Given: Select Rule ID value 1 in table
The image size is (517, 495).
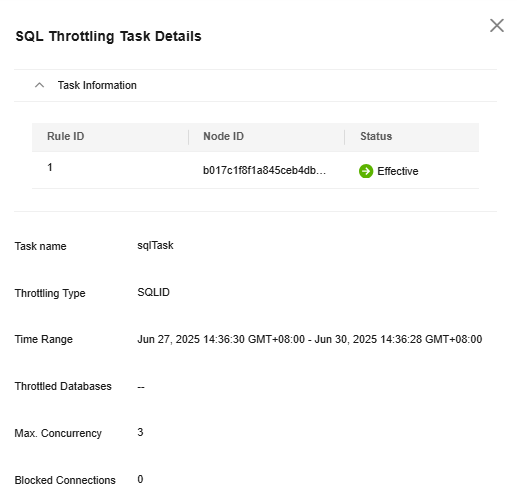Looking at the screenshot, I should click(50, 167).
